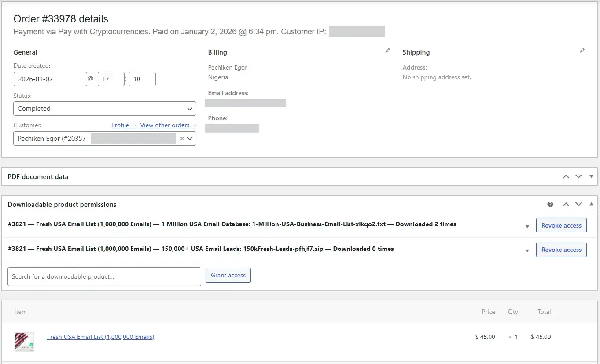This screenshot has height=364, width=600.
Task: Clear the selected customer with × icon
Action: click(x=182, y=138)
